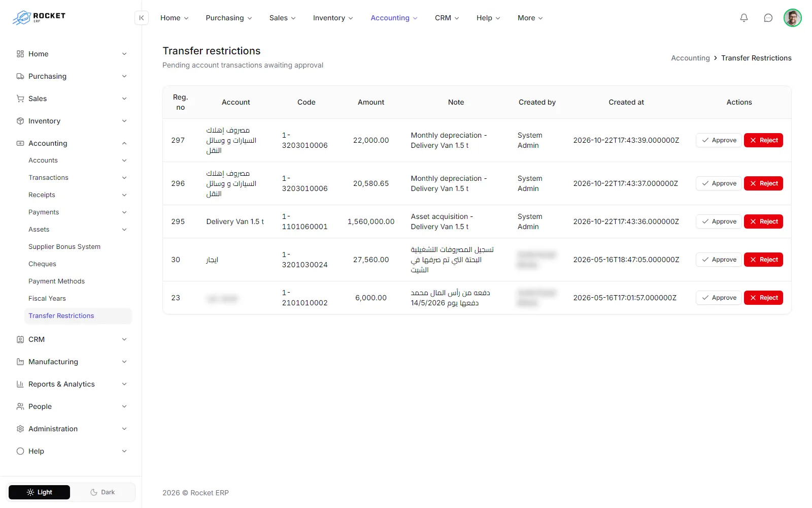This screenshot has width=812, height=508.
Task: Open the Purchasing top menu
Action: click(229, 18)
